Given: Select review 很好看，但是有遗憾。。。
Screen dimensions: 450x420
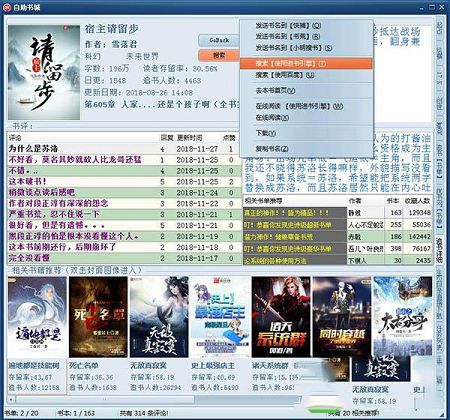Looking at the screenshot, I should click(x=124, y=225).
